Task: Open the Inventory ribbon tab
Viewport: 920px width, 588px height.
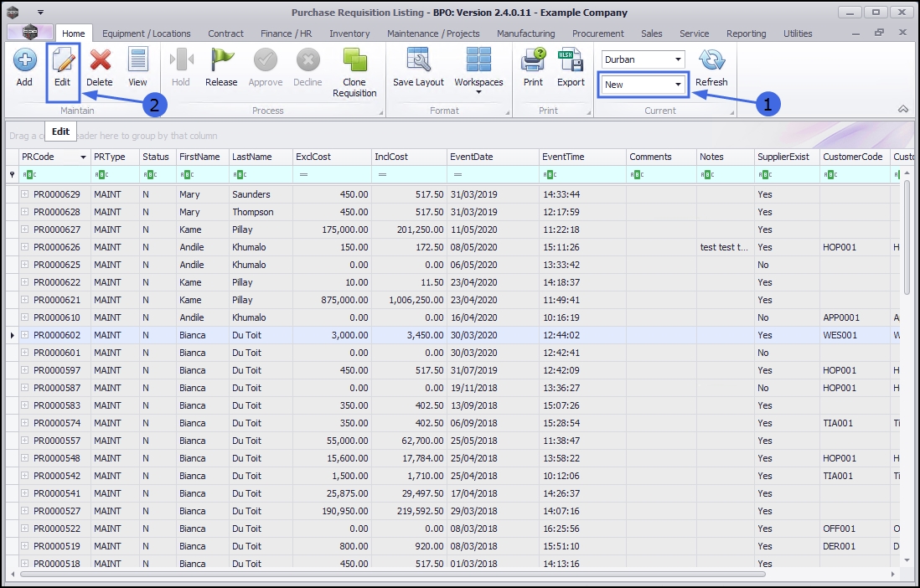Action: click(x=349, y=34)
